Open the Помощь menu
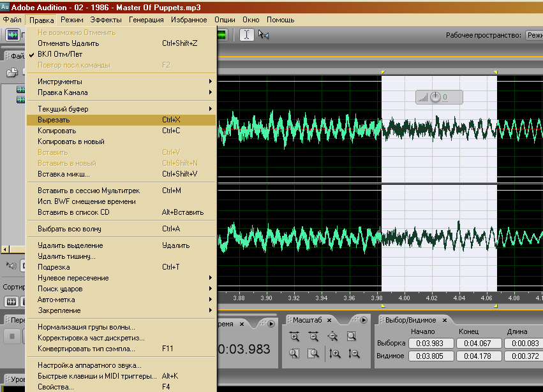543x392 pixels. pyautogui.click(x=281, y=20)
